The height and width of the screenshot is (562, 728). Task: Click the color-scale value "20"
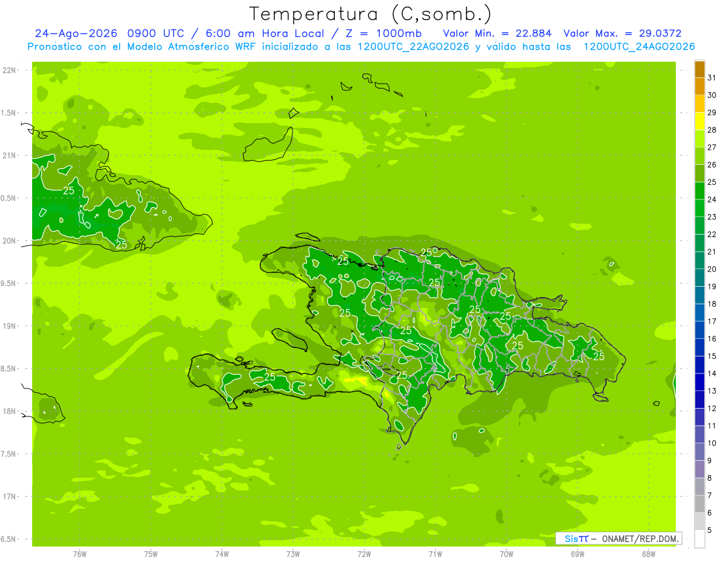click(712, 269)
